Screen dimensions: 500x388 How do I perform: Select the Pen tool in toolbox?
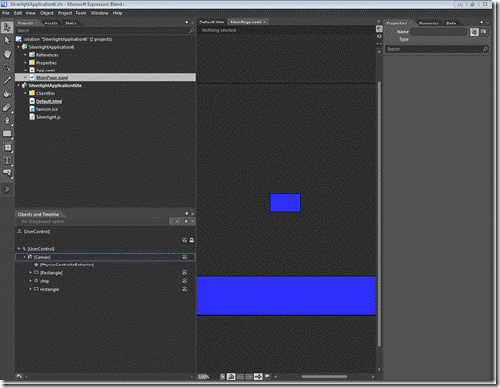pos(7,121)
